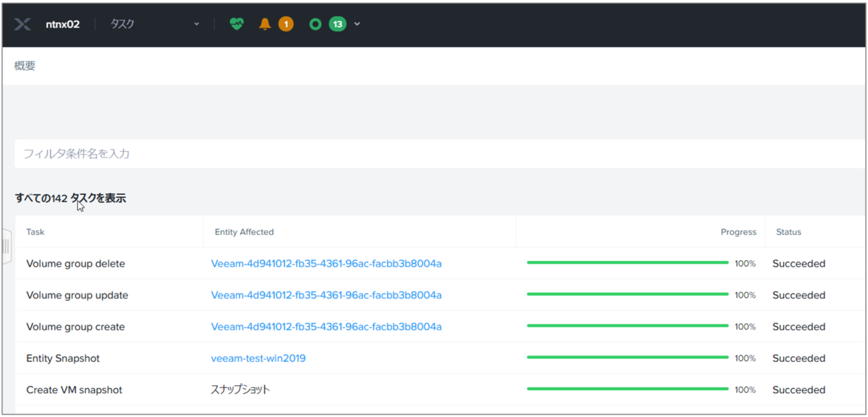Click Succeeded status in Volume group delete row
The height and width of the screenshot is (417, 868).
[x=799, y=264]
